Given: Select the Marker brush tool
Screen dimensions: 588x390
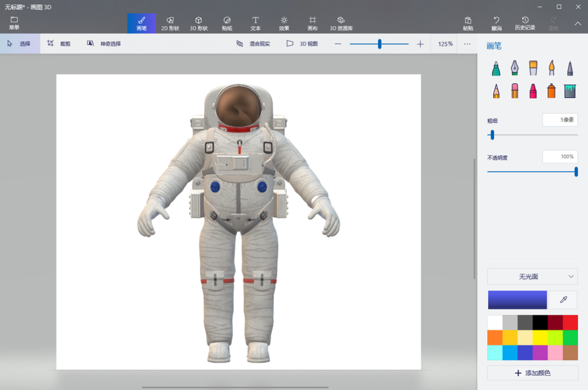Looking at the screenshot, I should pyautogui.click(x=496, y=68).
